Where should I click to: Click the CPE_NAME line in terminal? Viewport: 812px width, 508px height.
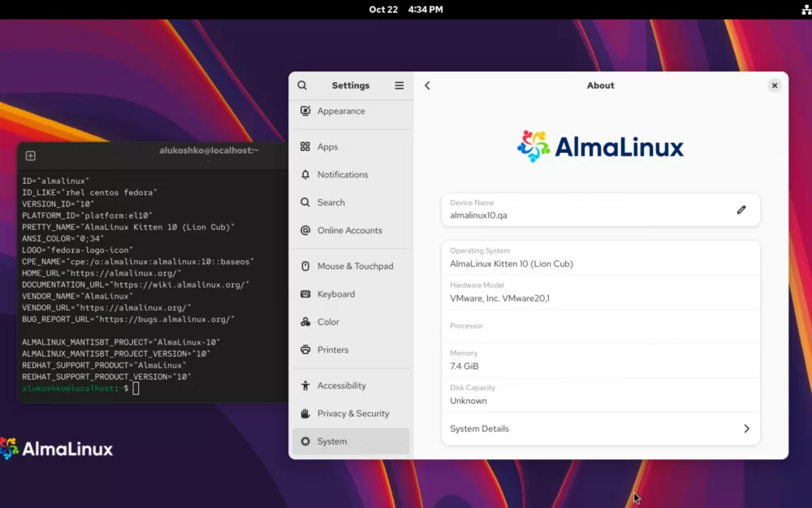(138, 262)
